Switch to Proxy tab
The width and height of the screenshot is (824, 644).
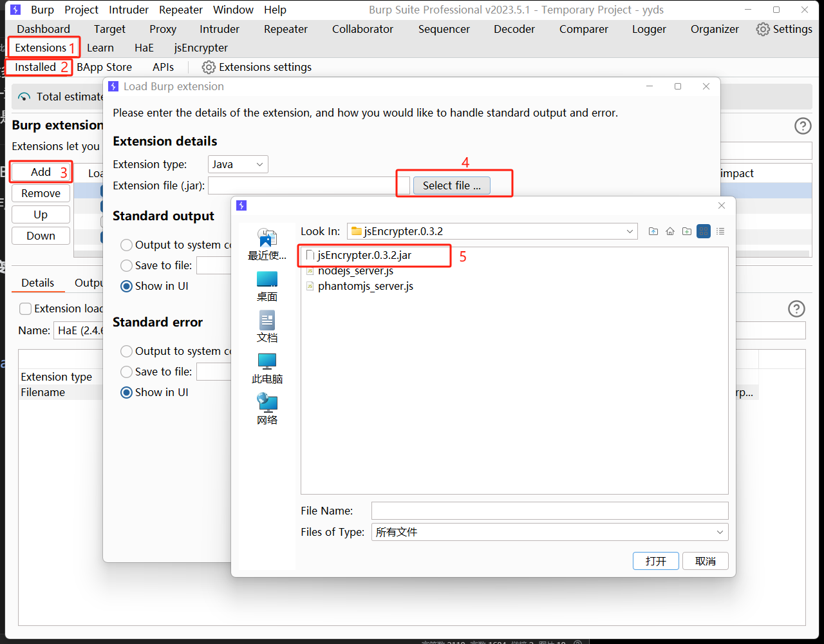point(163,29)
